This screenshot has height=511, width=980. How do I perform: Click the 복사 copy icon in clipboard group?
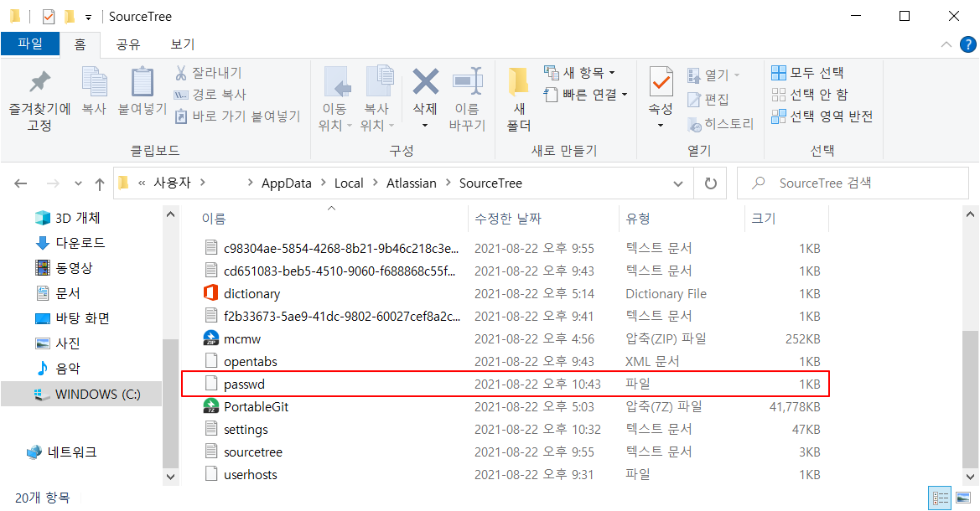(95, 91)
